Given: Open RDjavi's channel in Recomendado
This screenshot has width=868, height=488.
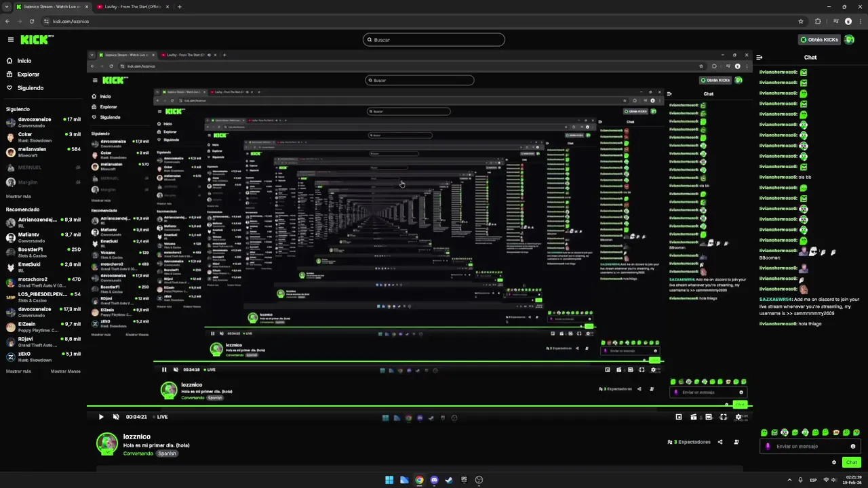Looking at the screenshot, I should pyautogui.click(x=43, y=342).
